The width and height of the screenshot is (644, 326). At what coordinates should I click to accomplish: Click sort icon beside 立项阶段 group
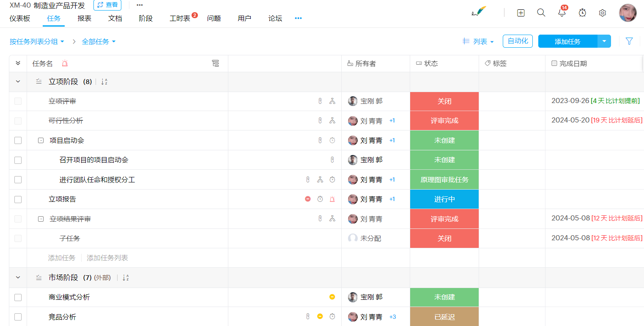pyautogui.click(x=104, y=82)
